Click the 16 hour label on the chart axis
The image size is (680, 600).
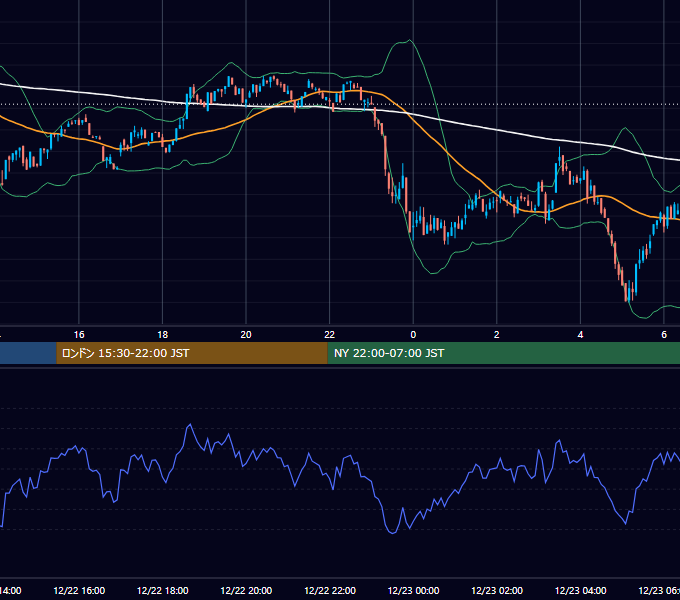[x=79, y=335]
